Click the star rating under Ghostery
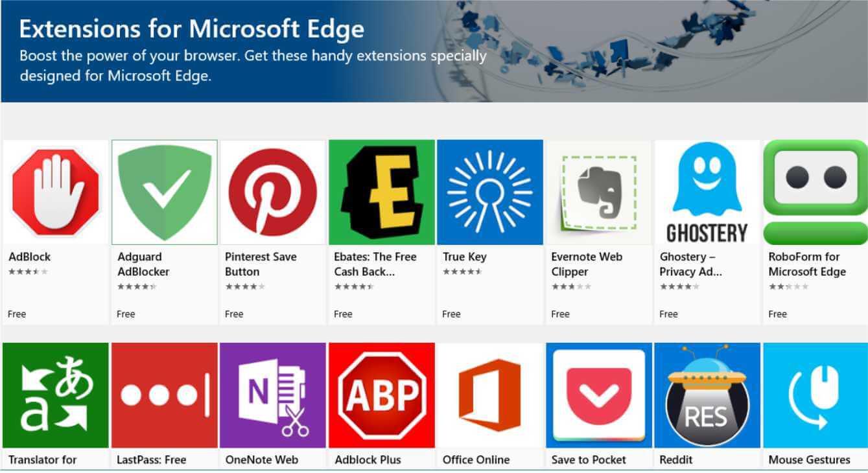The width and height of the screenshot is (868, 473). 679,286
